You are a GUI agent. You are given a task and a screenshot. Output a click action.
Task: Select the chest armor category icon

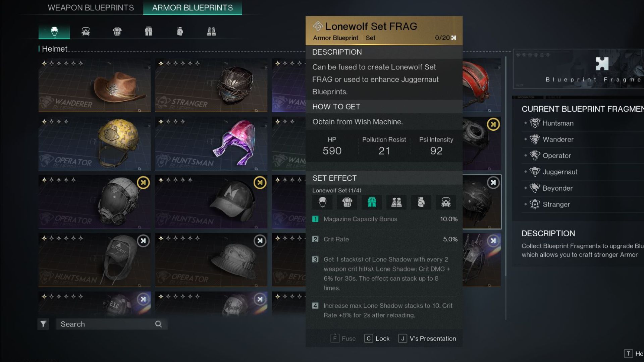coord(117,30)
